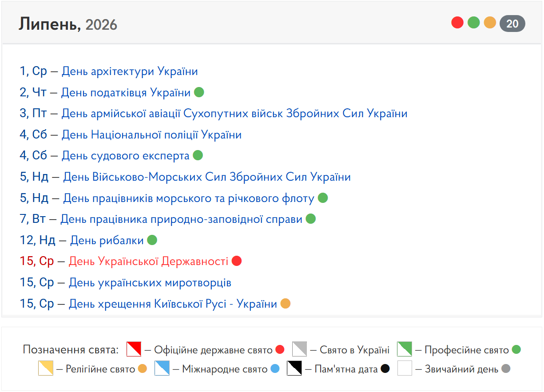Click the "Міжнародне свято" legend text

pos(225,369)
